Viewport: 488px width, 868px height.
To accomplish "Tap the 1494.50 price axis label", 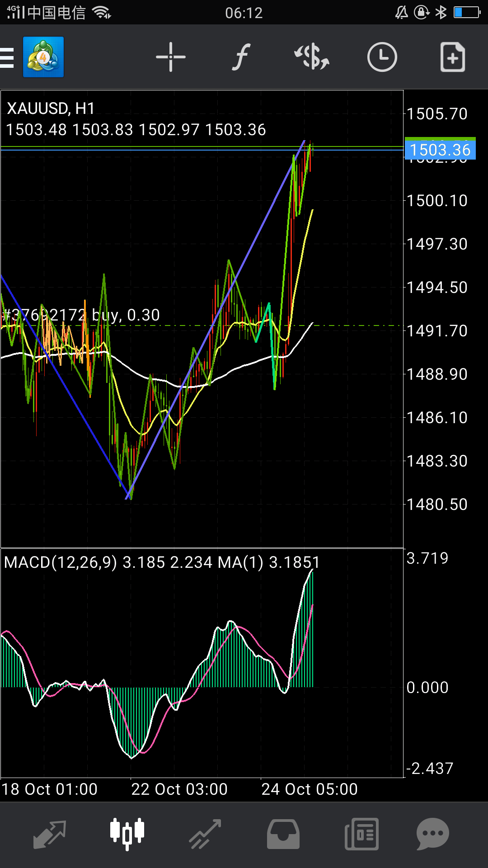I will (437, 288).
